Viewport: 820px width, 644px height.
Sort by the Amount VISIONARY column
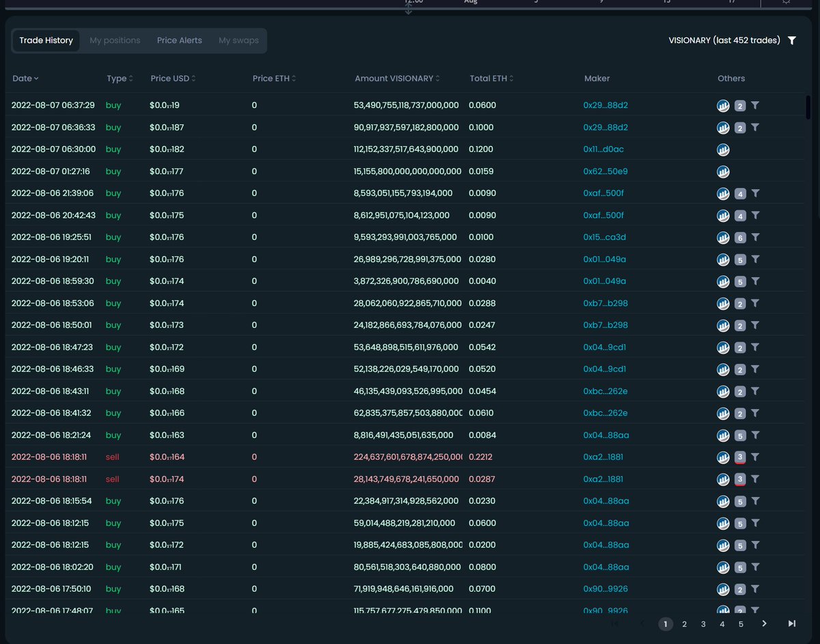(397, 79)
